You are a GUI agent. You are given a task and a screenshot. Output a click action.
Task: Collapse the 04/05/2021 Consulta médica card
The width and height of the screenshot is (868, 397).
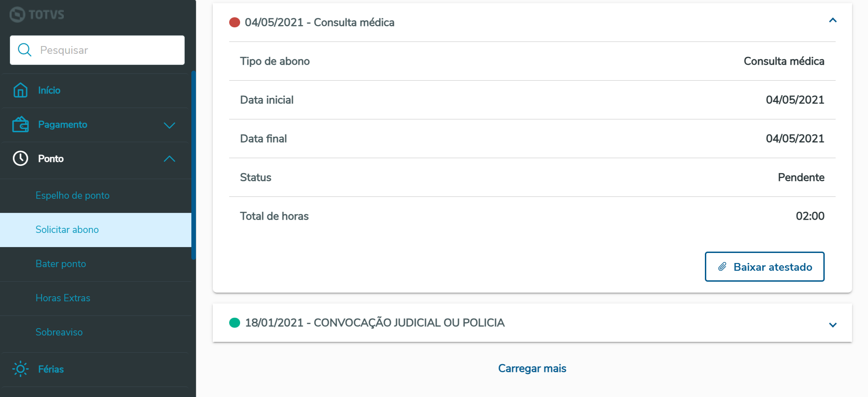point(832,21)
